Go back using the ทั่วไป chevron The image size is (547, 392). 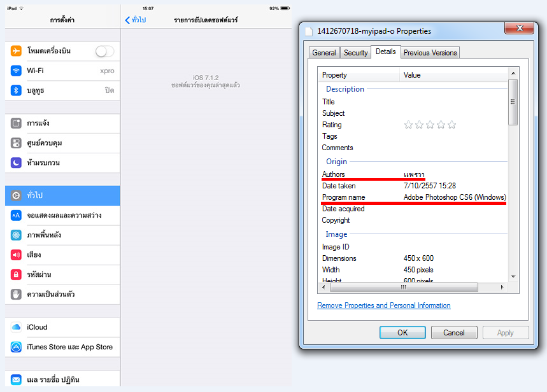tap(136, 20)
